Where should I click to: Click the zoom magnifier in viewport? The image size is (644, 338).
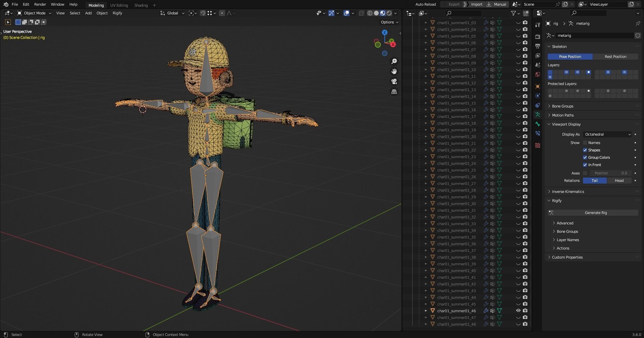394,61
